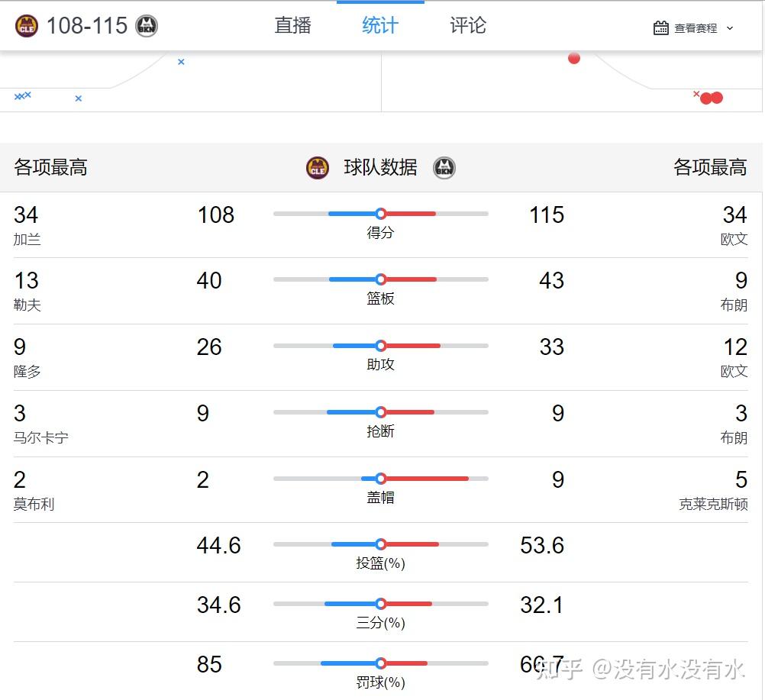Click the CLE team logo in the header

pos(25,25)
